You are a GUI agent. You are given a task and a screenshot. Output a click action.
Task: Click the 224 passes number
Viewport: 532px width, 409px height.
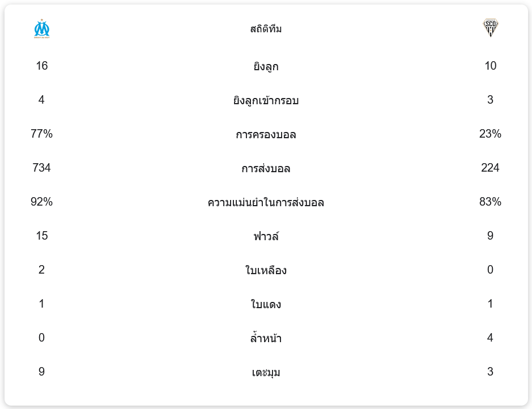pyautogui.click(x=490, y=168)
